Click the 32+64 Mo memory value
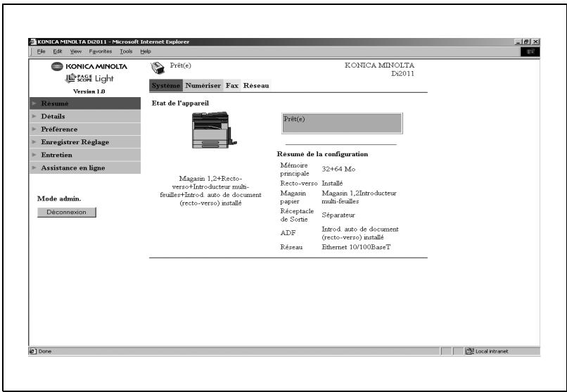 (x=338, y=169)
